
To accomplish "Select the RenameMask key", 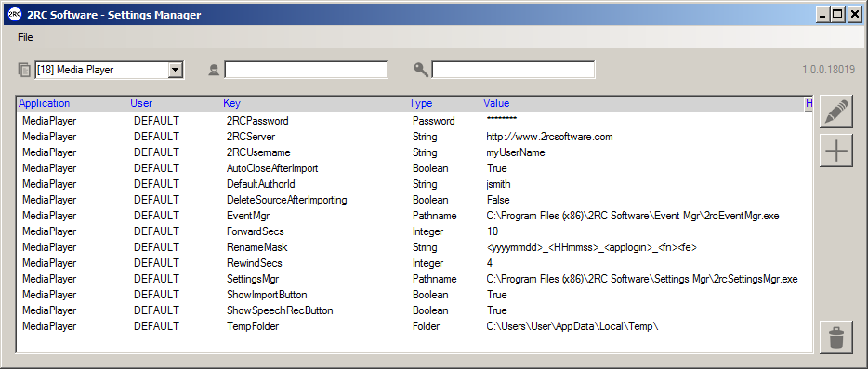I will 256,247.
